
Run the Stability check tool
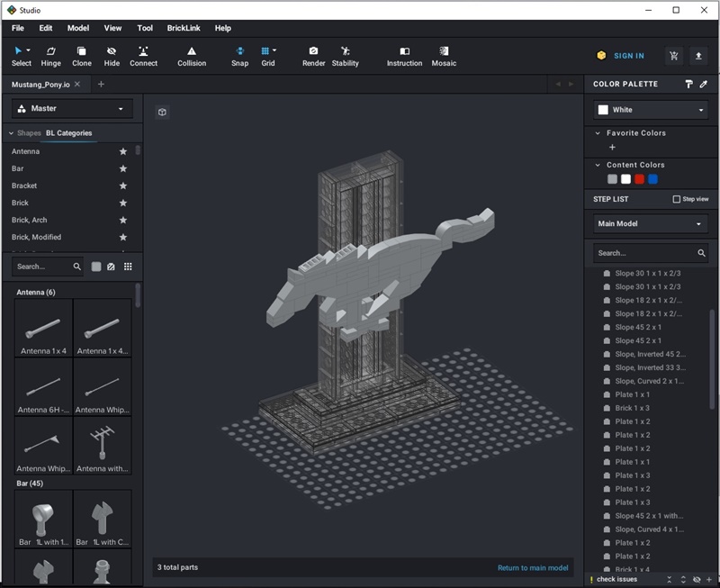tap(346, 57)
